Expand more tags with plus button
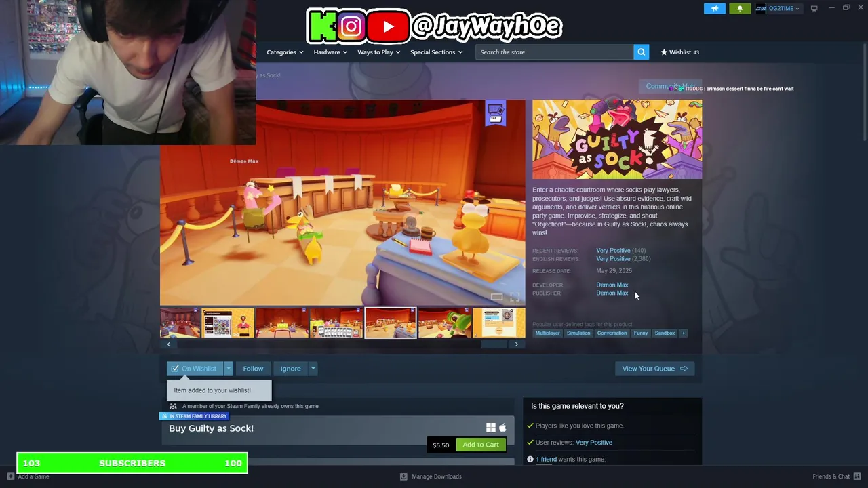This screenshot has height=488, width=868. [684, 333]
